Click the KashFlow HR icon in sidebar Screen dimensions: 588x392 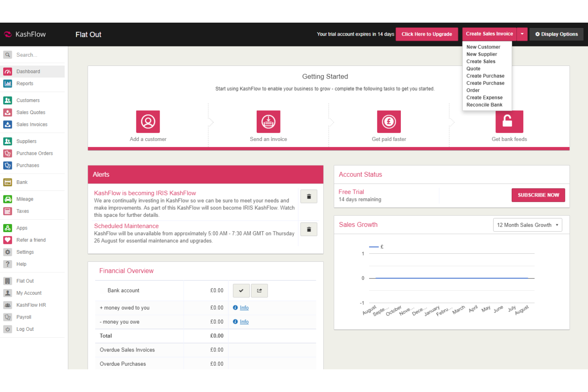pos(8,305)
